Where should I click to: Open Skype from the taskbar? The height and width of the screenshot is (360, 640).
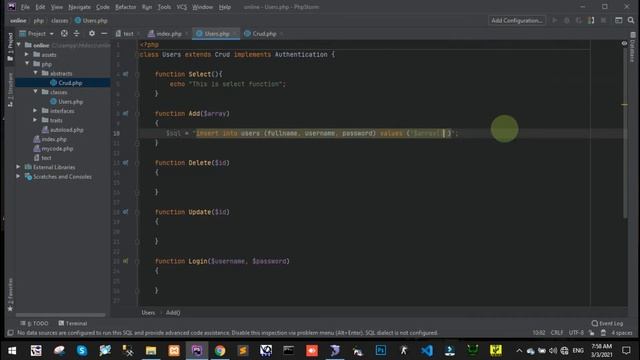82,350
